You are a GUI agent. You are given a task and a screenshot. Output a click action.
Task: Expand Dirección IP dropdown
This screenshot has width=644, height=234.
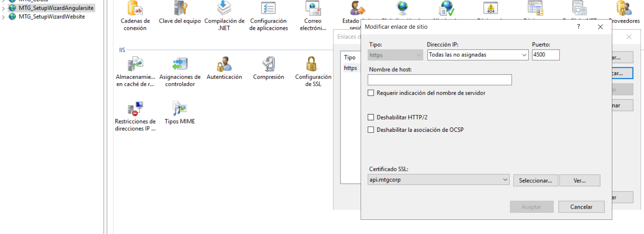[x=524, y=55]
